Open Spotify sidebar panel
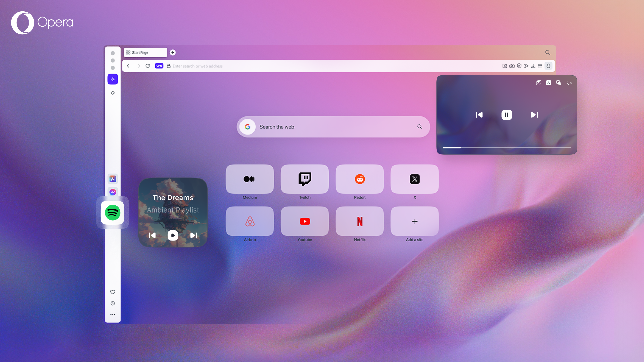644x362 pixels. 112,213
